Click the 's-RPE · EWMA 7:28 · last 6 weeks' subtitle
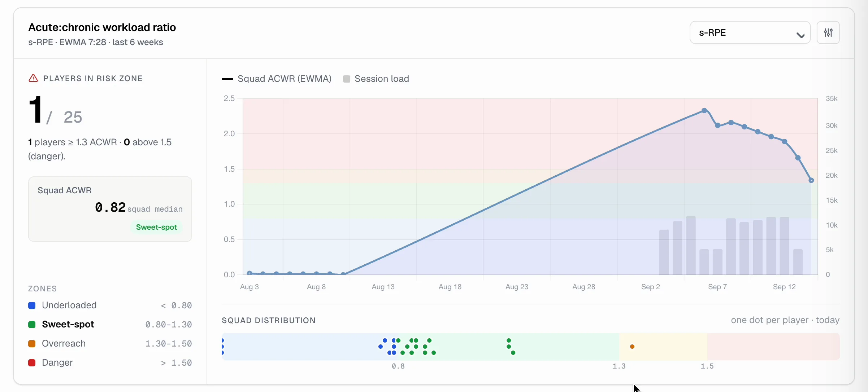This screenshot has height=392, width=868. tap(96, 42)
